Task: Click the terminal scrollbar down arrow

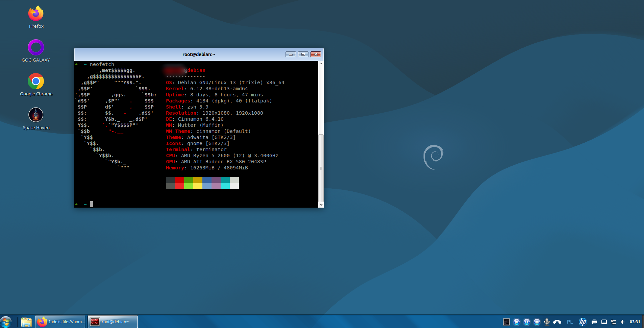Action: (x=321, y=205)
